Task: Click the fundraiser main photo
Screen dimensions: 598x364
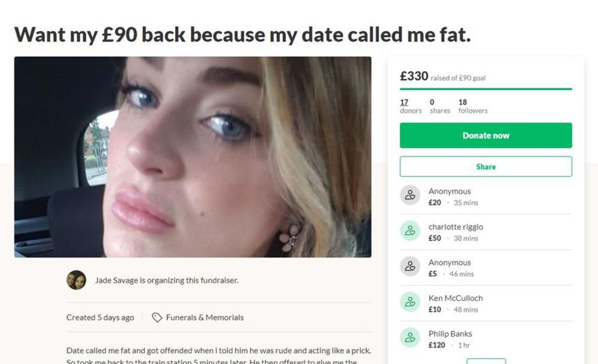Action: (x=193, y=157)
